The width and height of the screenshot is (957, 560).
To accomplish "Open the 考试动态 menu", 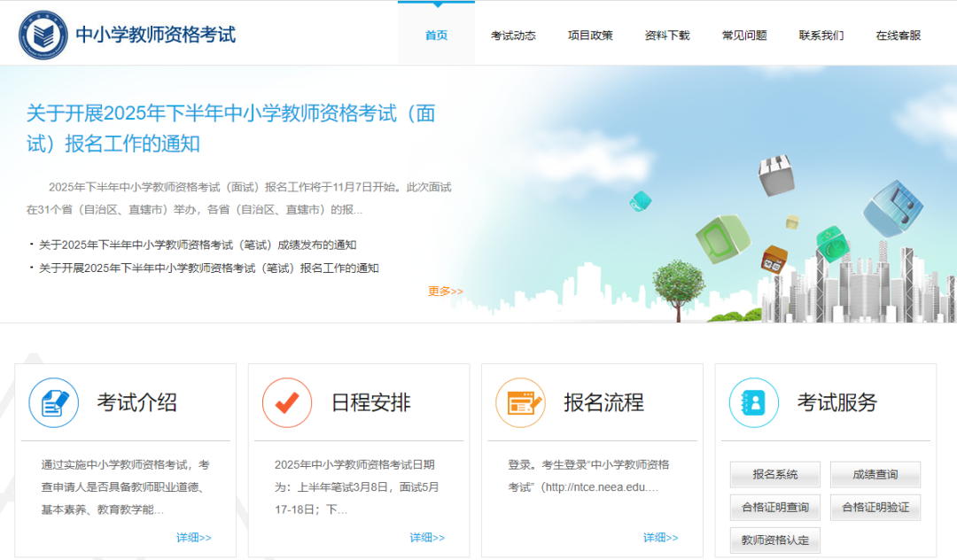I will coord(514,35).
